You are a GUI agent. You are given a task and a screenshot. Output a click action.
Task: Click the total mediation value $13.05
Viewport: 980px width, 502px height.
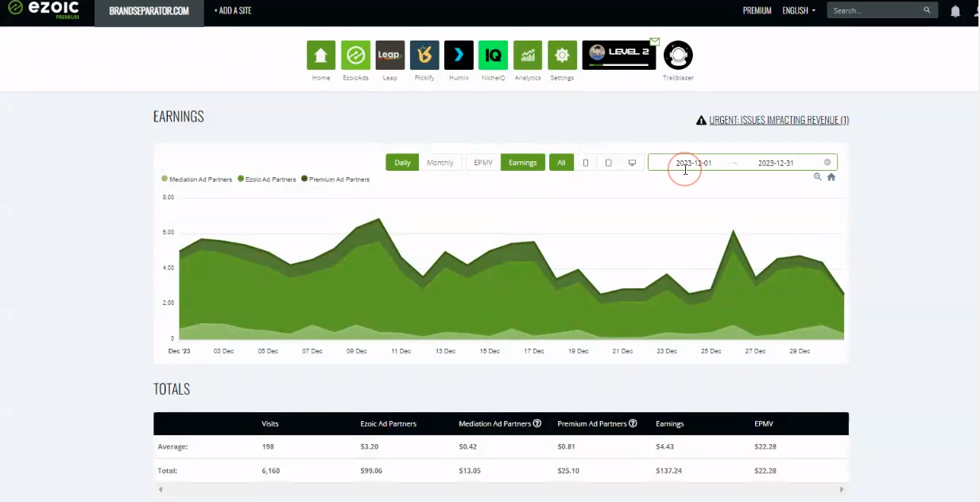tap(470, 471)
